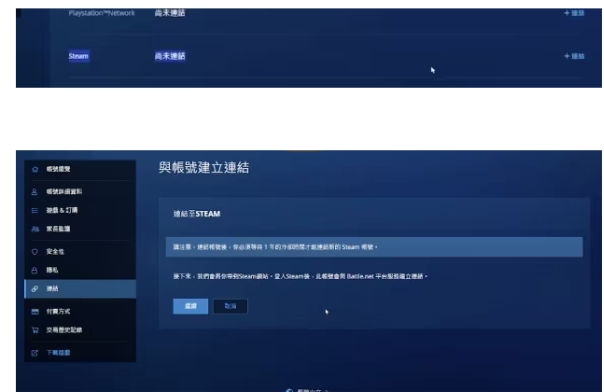Screen dimensions: 604x392
Task: Open the account overview (帳號總覽) home icon
Action: point(35,169)
